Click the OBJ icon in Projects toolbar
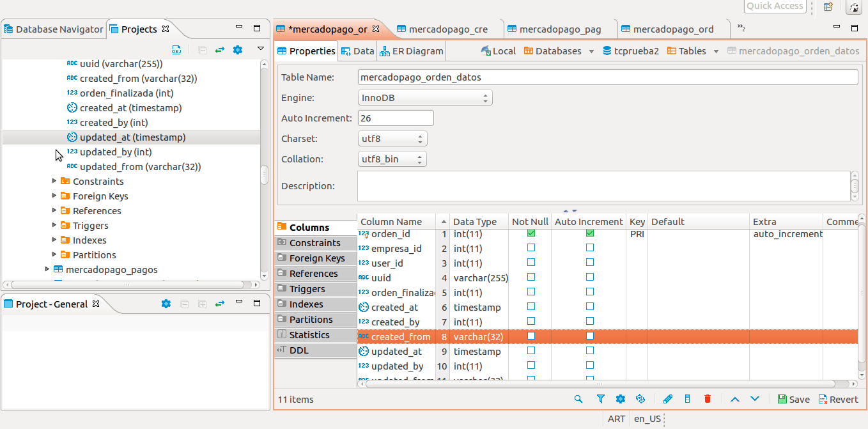The image size is (868, 429). [176, 50]
